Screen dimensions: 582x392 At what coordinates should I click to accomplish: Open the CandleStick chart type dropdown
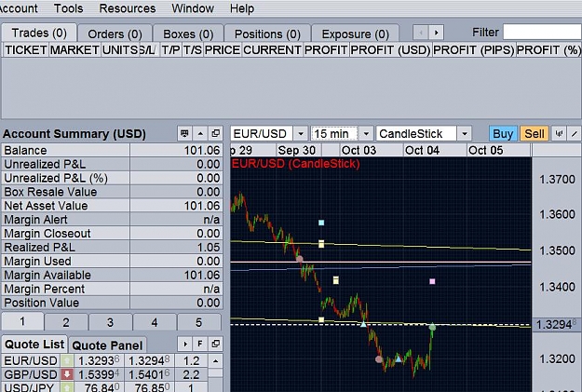click(465, 134)
